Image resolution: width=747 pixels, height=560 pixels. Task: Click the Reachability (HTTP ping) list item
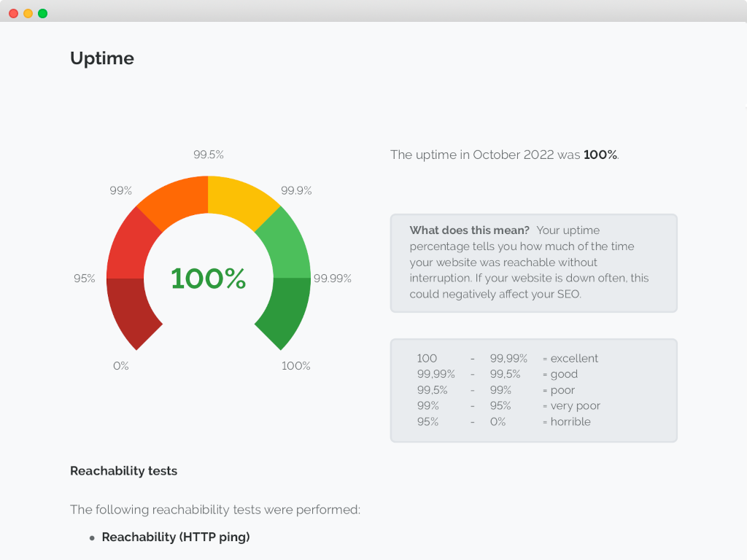176,537
